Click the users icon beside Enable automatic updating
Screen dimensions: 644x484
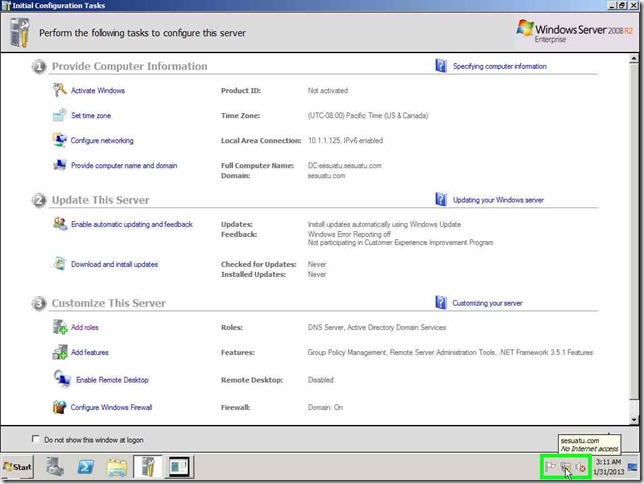[x=60, y=224]
